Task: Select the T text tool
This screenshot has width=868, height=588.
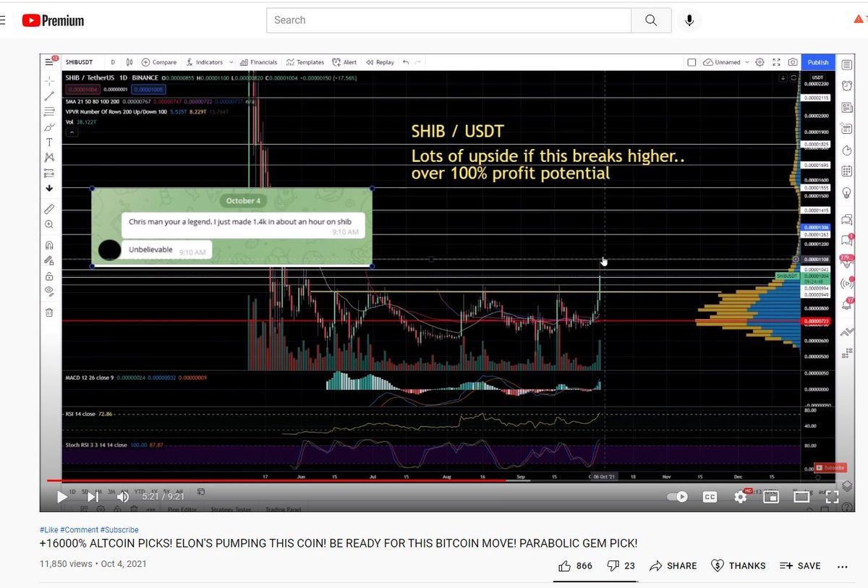Action: tap(49, 142)
